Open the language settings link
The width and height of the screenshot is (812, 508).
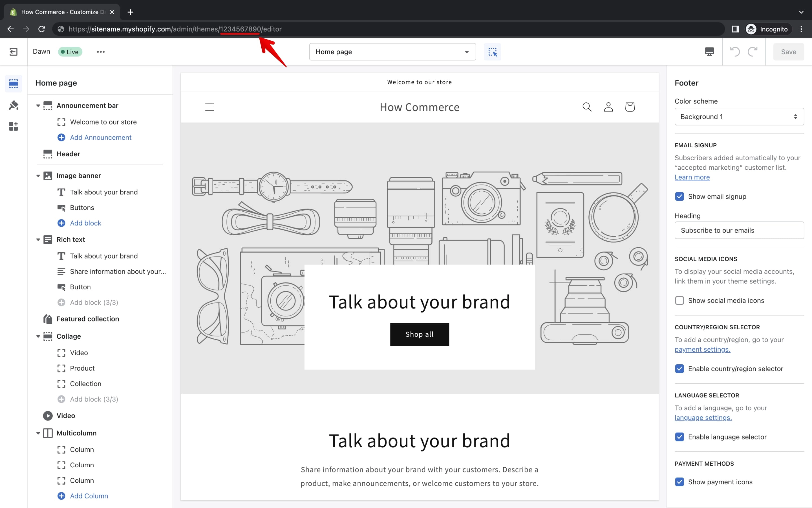pyautogui.click(x=703, y=418)
